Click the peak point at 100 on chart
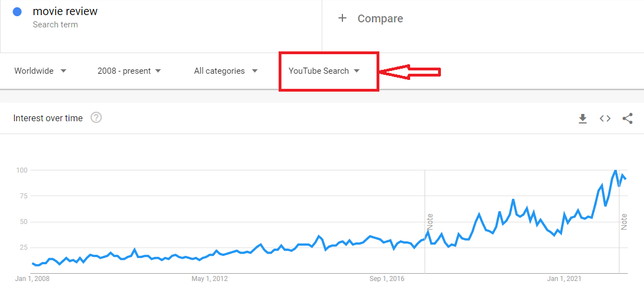Image resolution: width=644 pixels, height=300 pixels. pyautogui.click(x=615, y=170)
